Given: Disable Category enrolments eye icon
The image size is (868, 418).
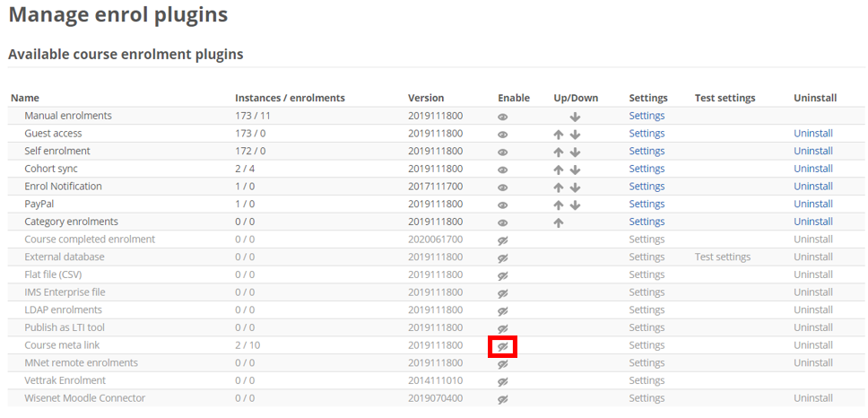Looking at the screenshot, I should coord(503,223).
